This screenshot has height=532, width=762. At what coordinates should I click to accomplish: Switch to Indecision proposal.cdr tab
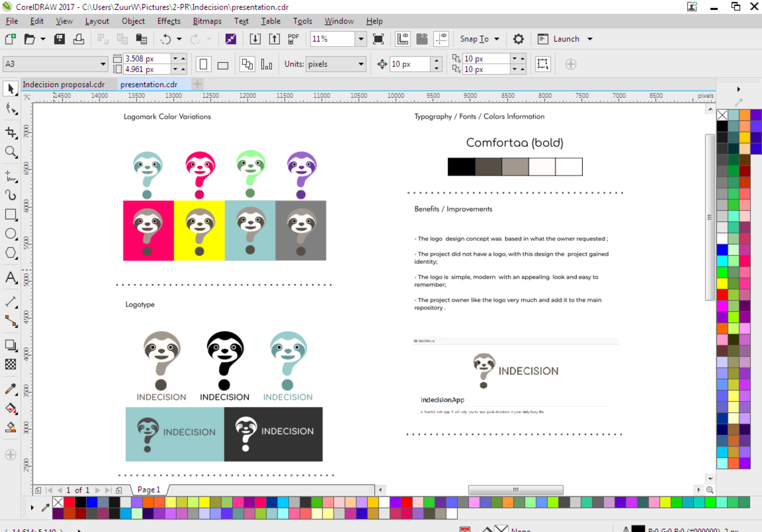pyautogui.click(x=64, y=85)
